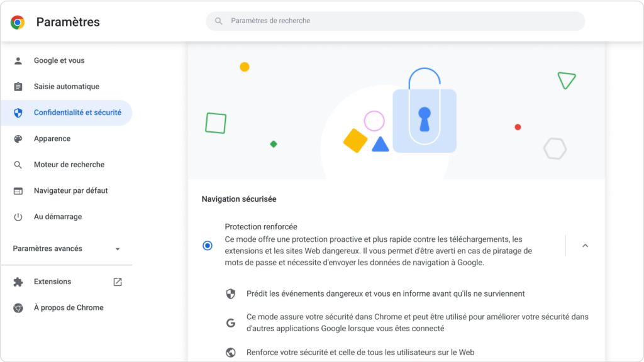This screenshot has width=644, height=362.
Task: Click the Chrome logo in header
Action: (18, 22)
